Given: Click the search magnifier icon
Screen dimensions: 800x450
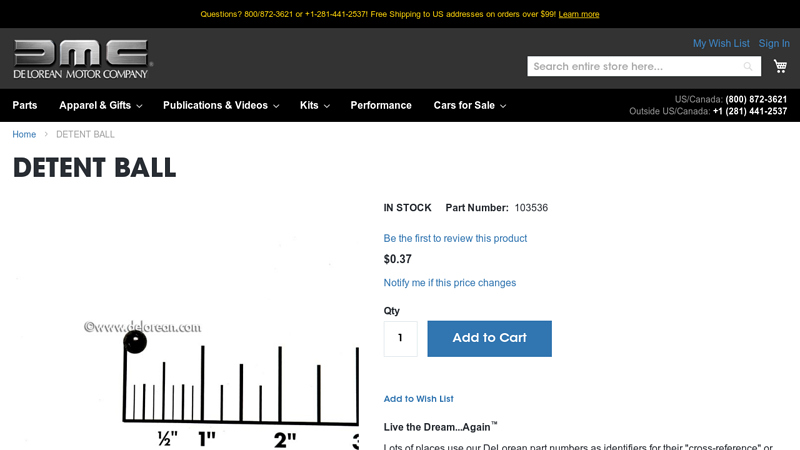Looking at the screenshot, I should point(748,67).
